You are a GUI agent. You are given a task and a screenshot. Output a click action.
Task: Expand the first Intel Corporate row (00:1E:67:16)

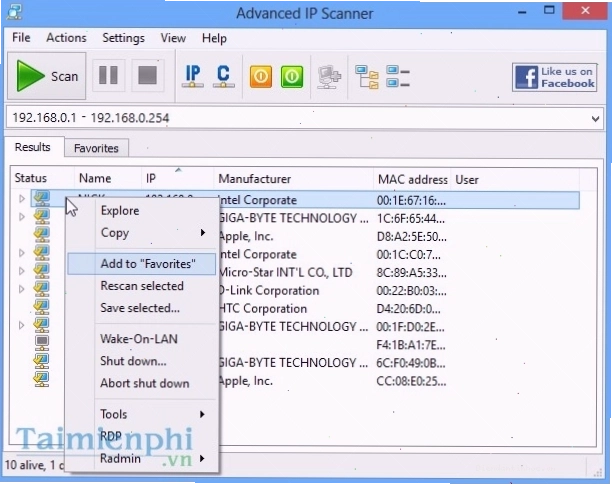click(x=22, y=199)
